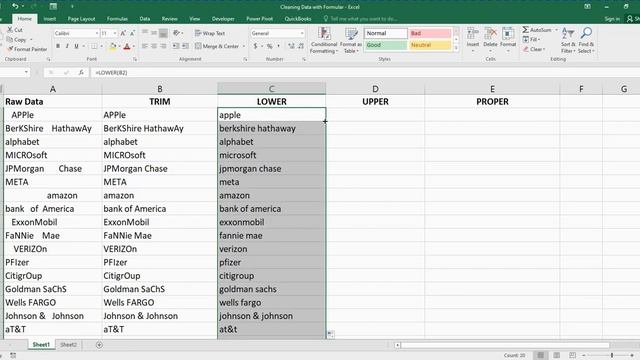Screen dimensions: 640x360
Task: Apply fill color with the paint bucket
Action: point(113,47)
